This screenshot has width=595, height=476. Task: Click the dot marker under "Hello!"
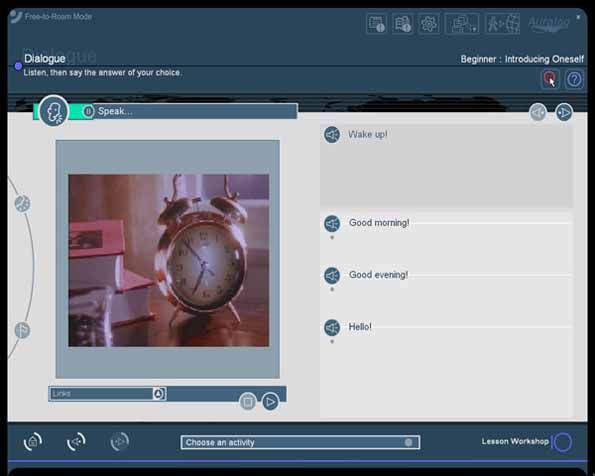pos(332,342)
